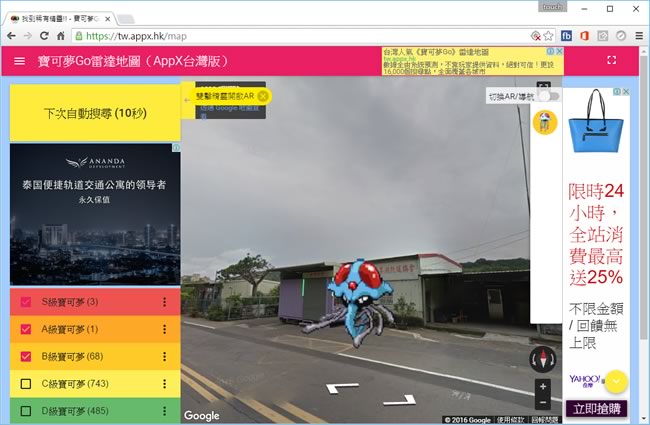Open the 使用條款 link on the map

(511, 420)
